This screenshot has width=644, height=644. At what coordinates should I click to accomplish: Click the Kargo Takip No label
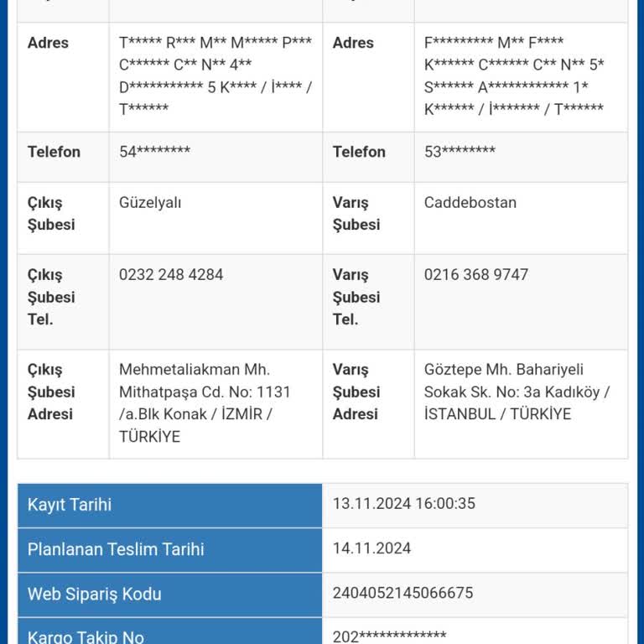point(86,636)
